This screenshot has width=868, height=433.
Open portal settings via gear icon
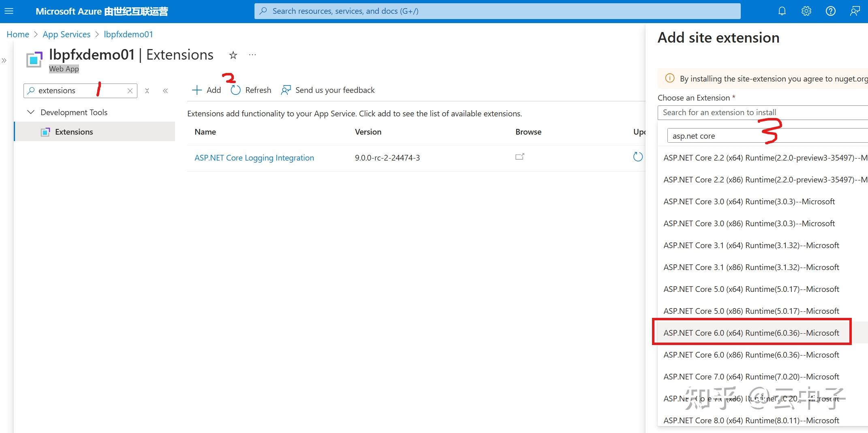click(806, 11)
